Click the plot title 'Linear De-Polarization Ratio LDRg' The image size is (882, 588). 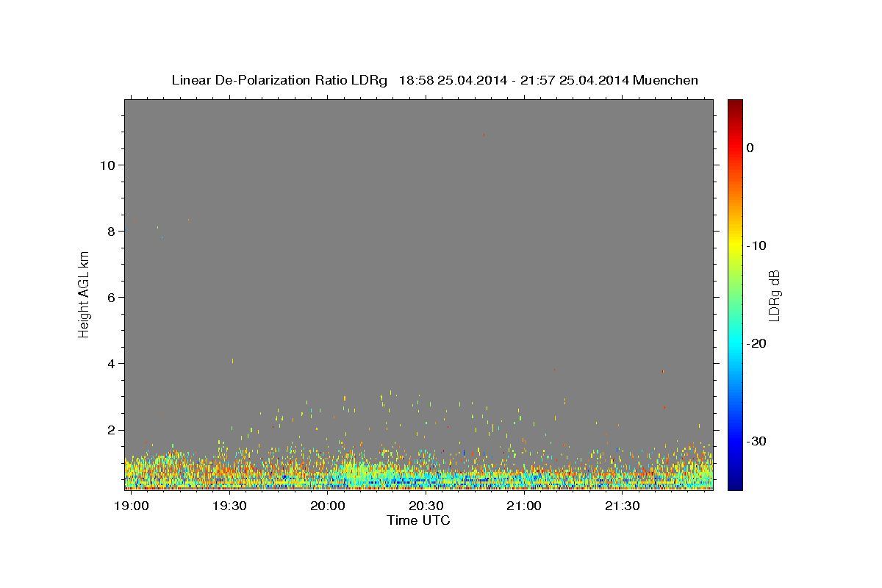click(279, 80)
